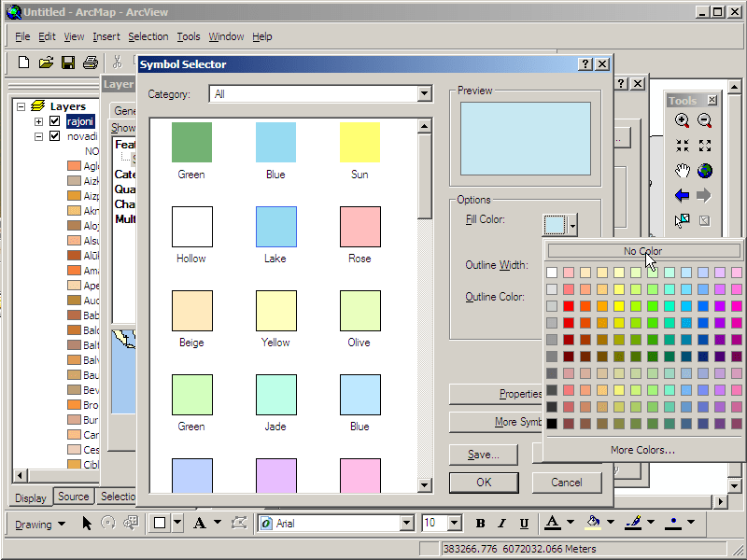Choose No Color in the palette
Viewport: 747px width, 560px height.
click(x=643, y=251)
